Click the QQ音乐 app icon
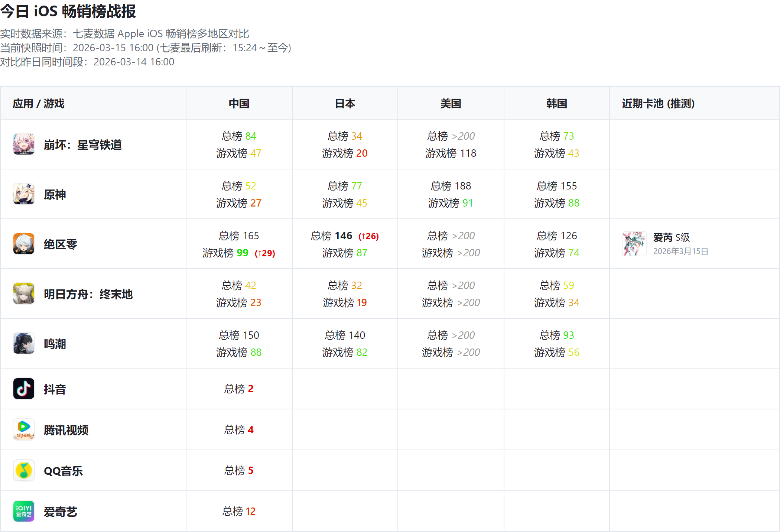Image resolution: width=780 pixels, height=532 pixels. [x=24, y=470]
